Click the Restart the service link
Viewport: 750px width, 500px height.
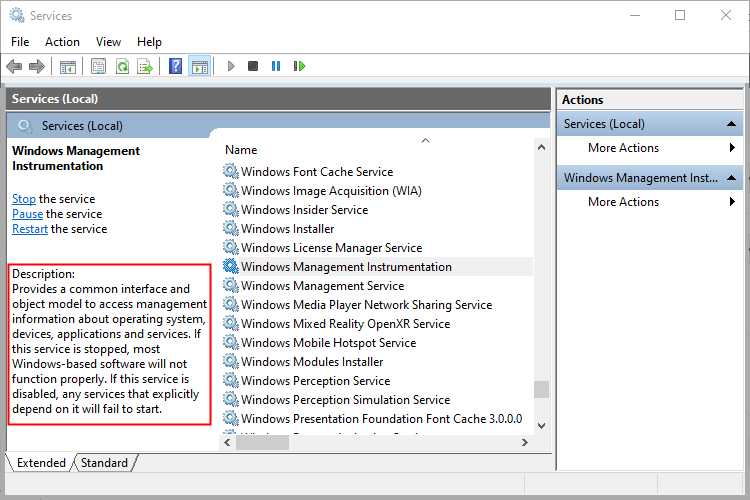[30, 229]
